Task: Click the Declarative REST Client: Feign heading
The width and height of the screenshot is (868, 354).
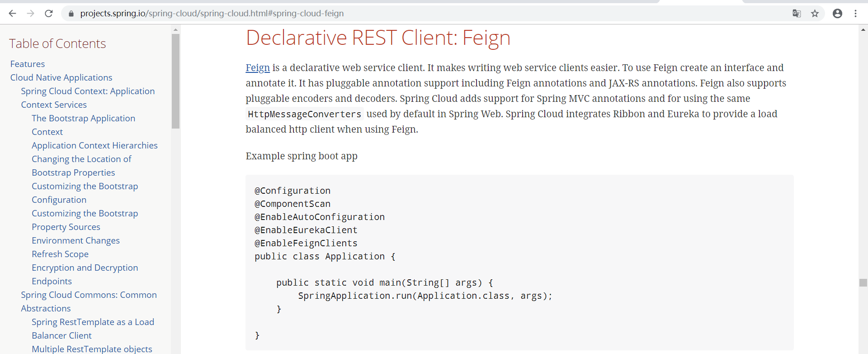Action: point(378,38)
